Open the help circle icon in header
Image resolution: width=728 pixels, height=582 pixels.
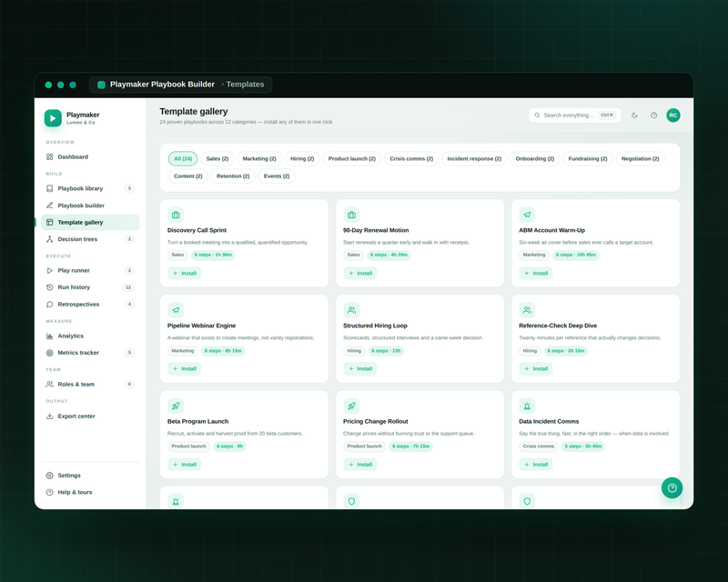coord(653,115)
